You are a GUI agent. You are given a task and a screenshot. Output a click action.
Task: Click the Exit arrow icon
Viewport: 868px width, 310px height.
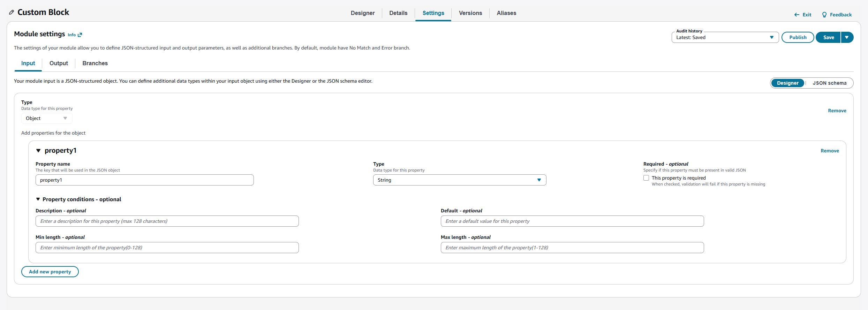[x=797, y=15]
